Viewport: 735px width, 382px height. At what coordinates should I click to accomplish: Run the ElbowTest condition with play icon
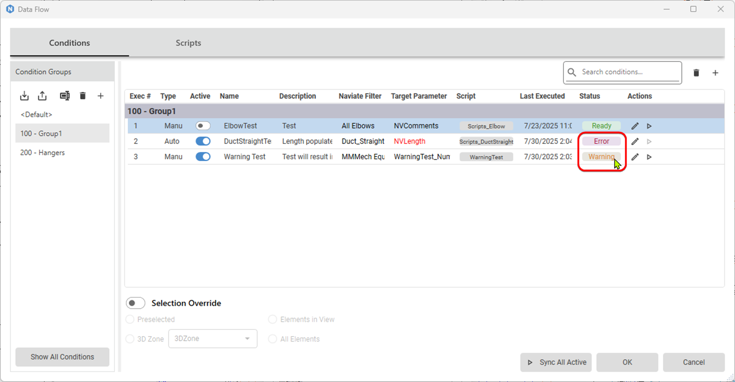pyautogui.click(x=649, y=126)
